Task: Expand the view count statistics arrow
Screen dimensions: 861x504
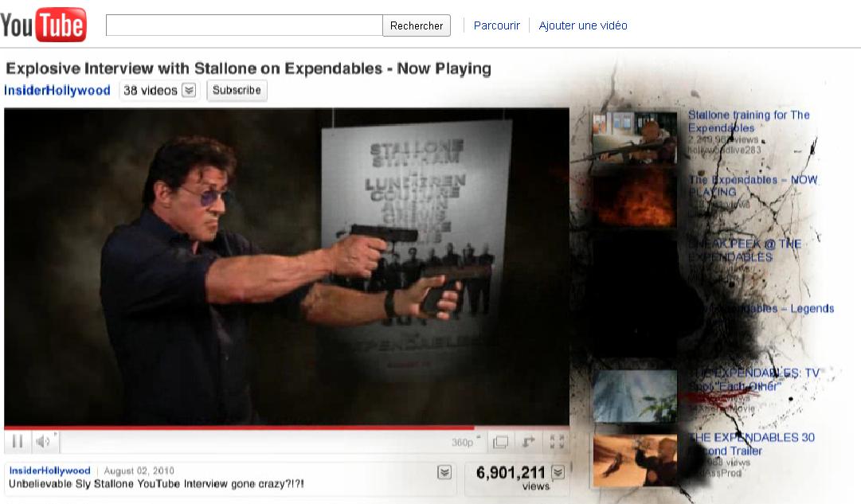Action: tap(558, 472)
